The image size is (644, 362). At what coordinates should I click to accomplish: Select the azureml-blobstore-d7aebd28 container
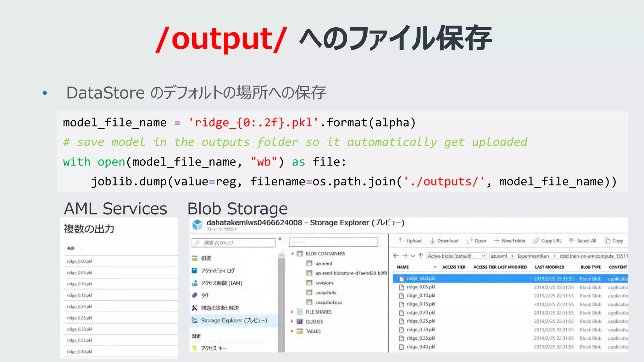coord(351,273)
